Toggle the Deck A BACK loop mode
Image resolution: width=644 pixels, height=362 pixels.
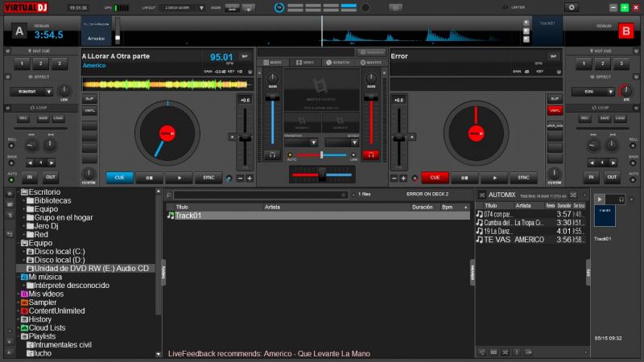11,163
